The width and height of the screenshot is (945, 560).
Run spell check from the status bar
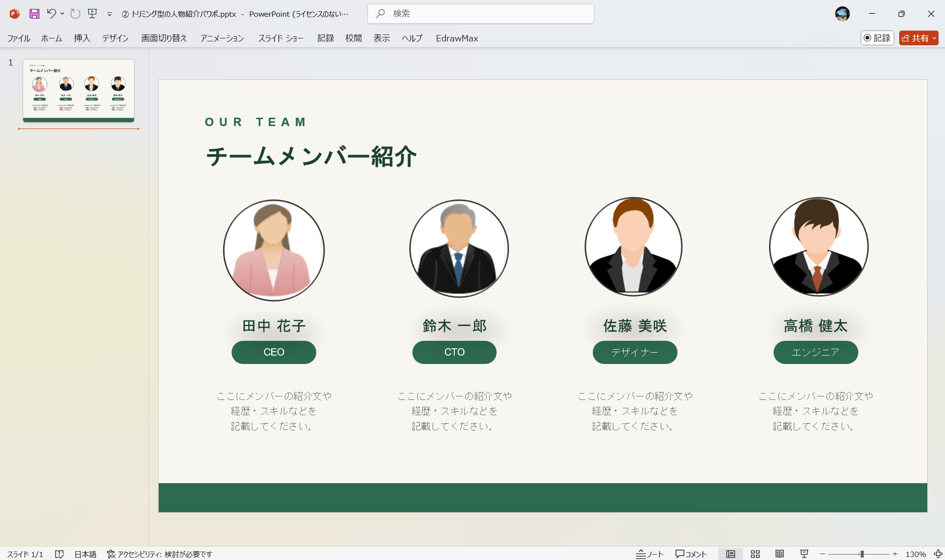click(x=60, y=554)
